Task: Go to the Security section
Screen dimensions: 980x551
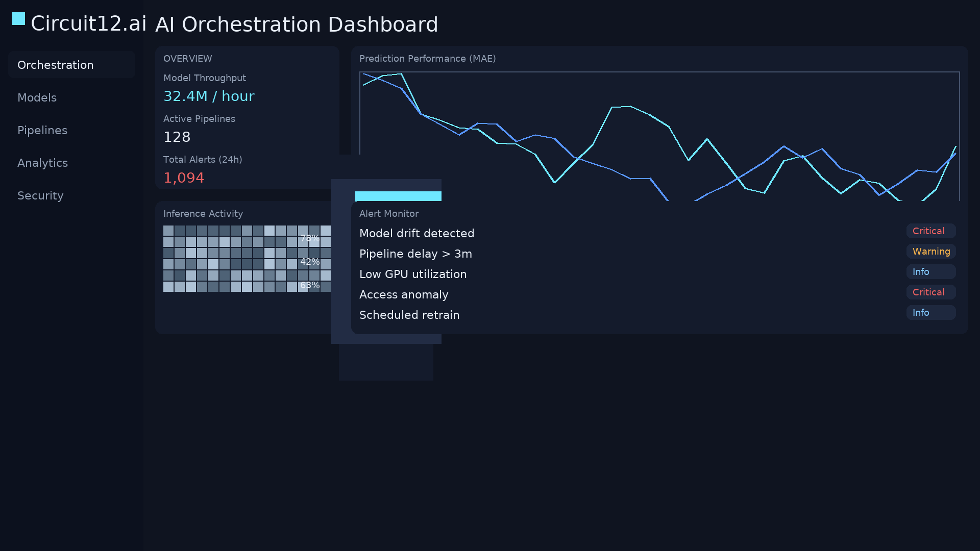Action: click(40, 195)
